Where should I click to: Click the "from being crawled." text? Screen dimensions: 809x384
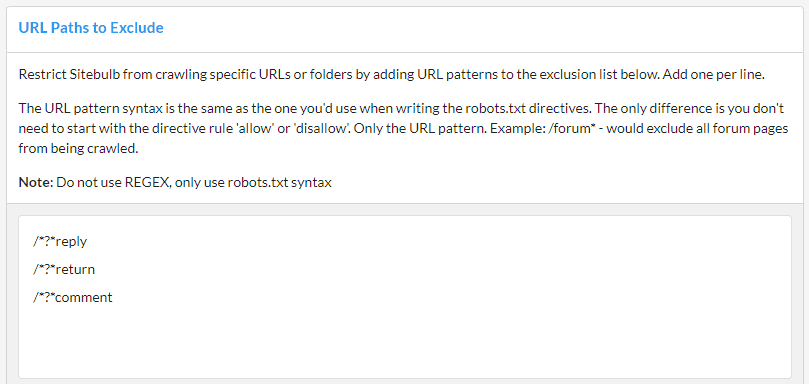[x=78, y=149]
